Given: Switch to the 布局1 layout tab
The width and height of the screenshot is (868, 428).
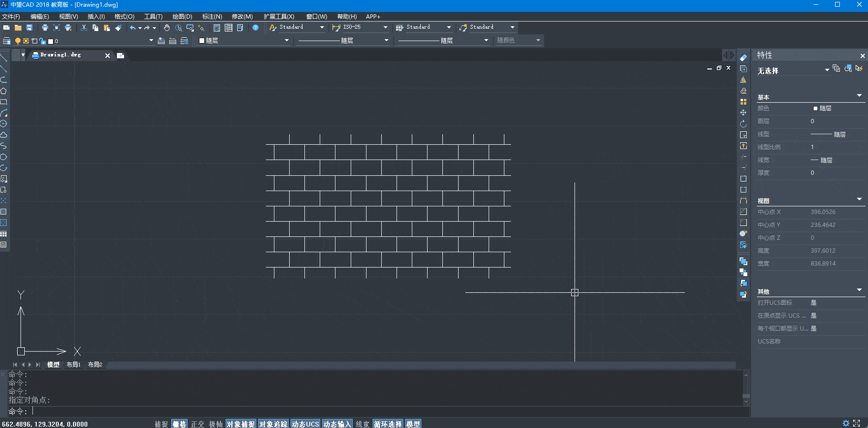Looking at the screenshot, I should 73,364.
